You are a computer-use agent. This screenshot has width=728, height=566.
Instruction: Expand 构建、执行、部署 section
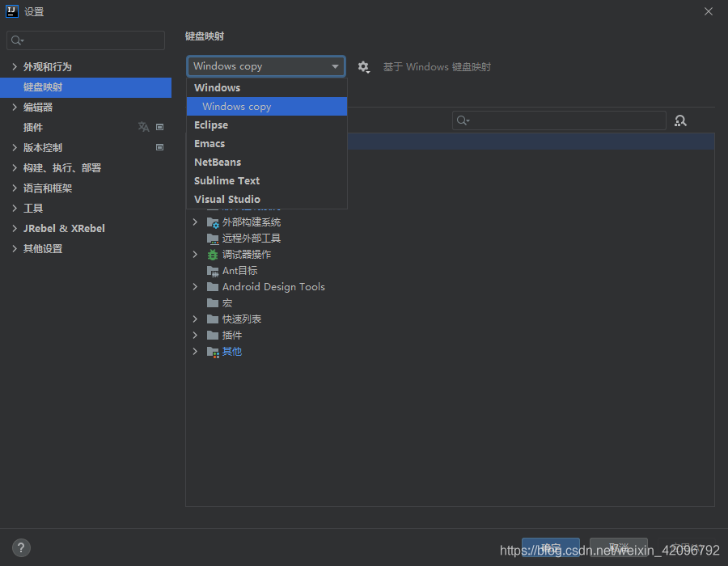15,168
